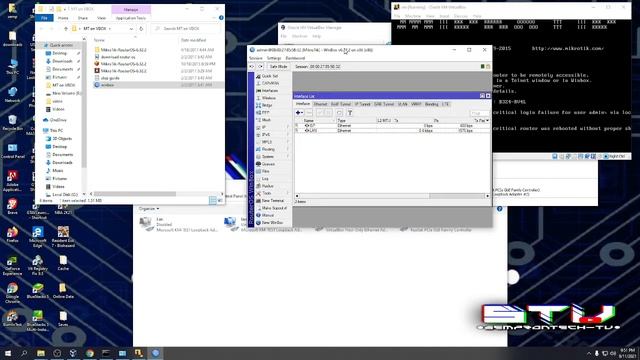This screenshot has width=640, height=360.
Task: Open WinBox Settings menu
Action: pyautogui.click(x=274, y=58)
